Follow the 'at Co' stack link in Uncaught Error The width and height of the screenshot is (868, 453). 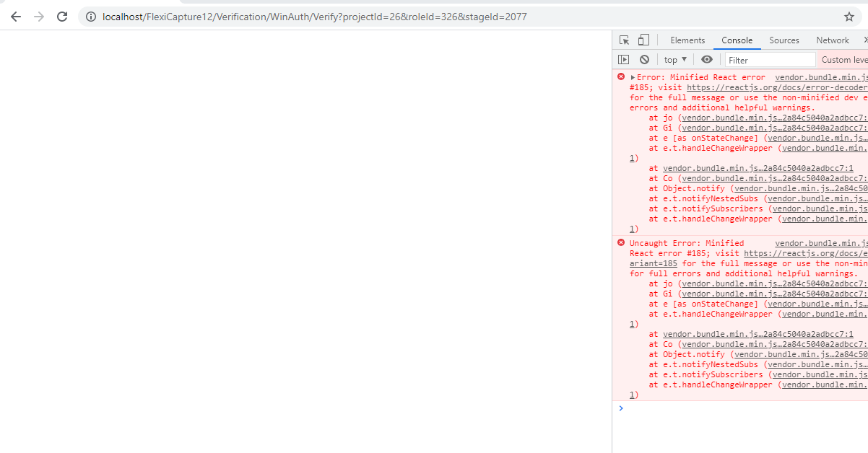coord(774,344)
